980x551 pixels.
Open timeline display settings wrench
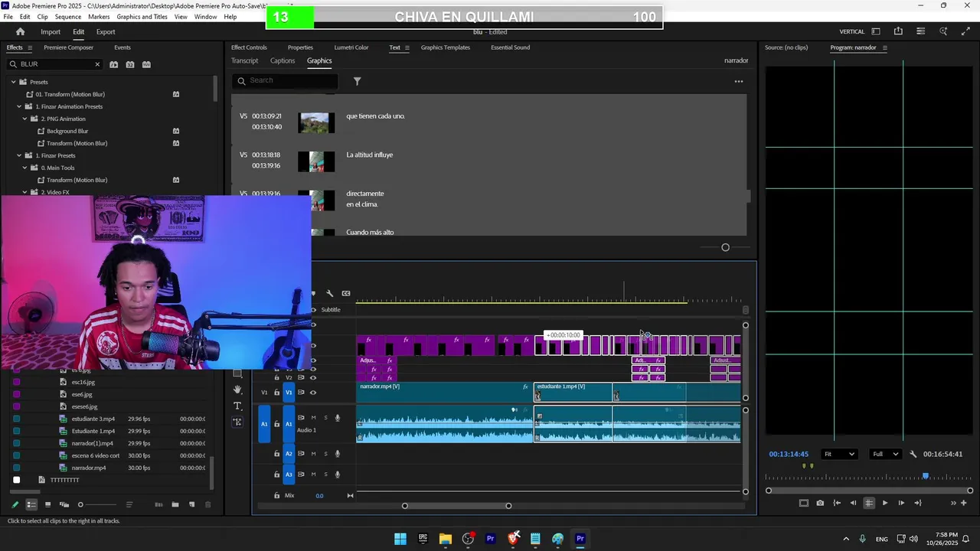(x=329, y=293)
